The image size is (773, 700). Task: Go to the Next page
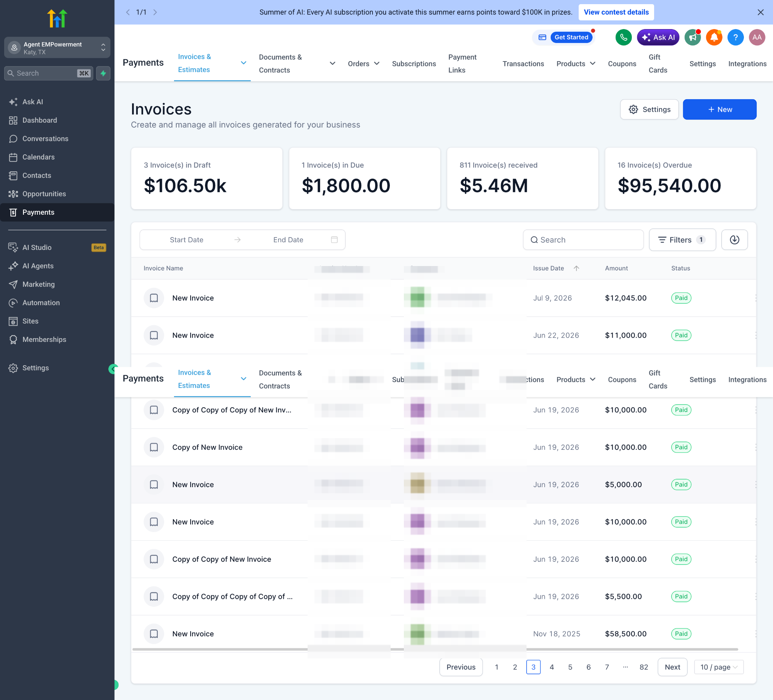point(672,667)
